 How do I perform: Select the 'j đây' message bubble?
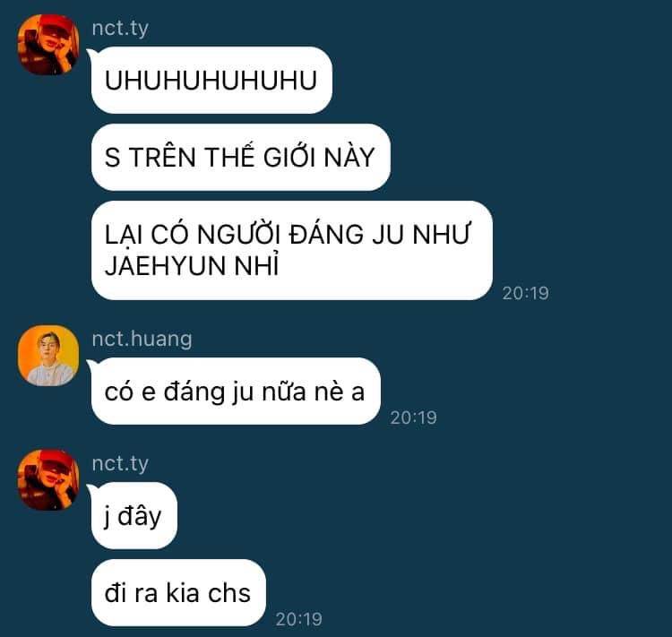coord(134,516)
